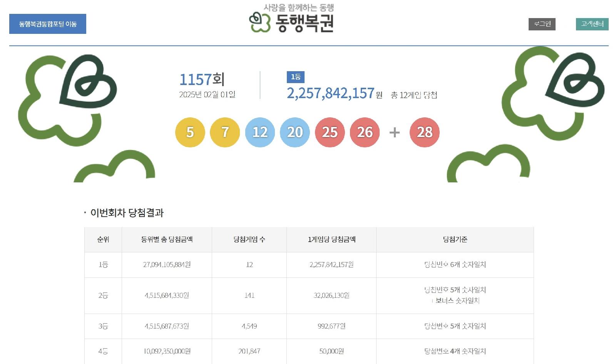Select red lotto ball number 26
This screenshot has width=616, height=364.
coord(365,132)
